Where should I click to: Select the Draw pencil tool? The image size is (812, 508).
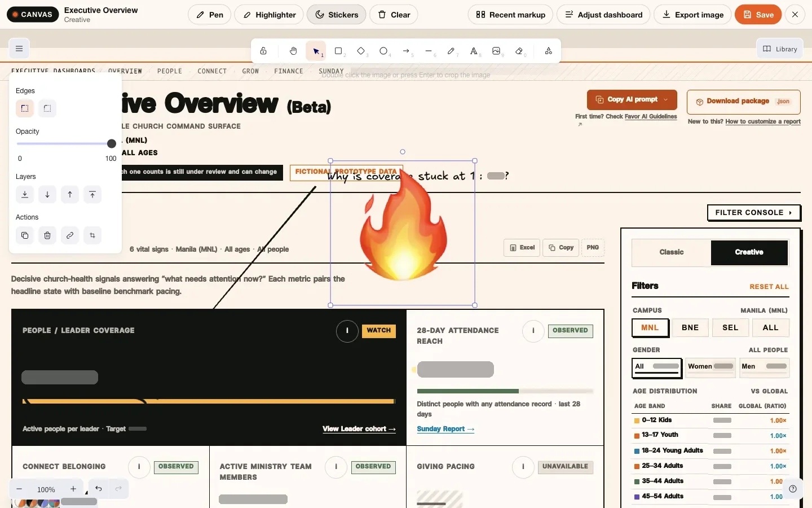[451, 51]
